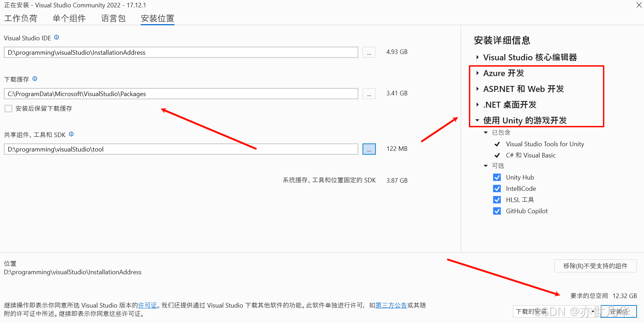Click the 122 MB size value

[x=397, y=149]
